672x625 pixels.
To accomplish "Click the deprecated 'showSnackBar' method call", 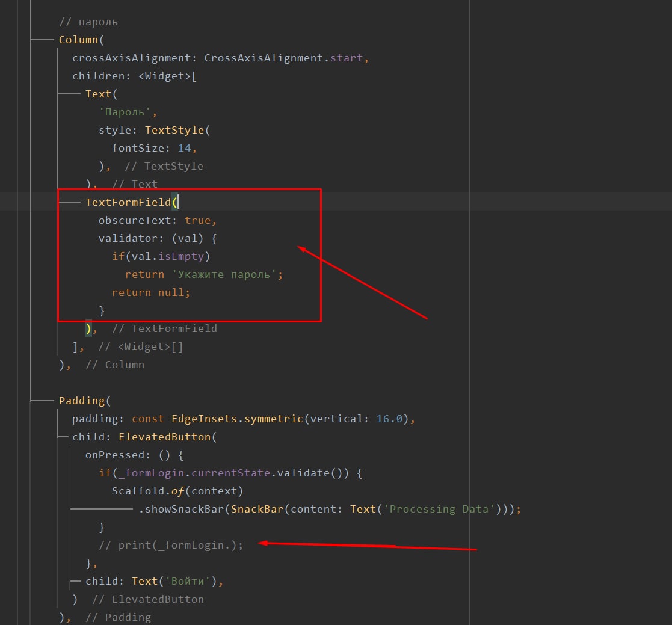I will 184,509.
